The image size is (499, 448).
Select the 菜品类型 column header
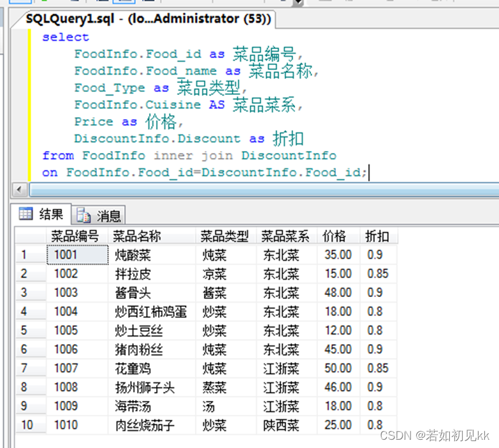click(x=226, y=236)
